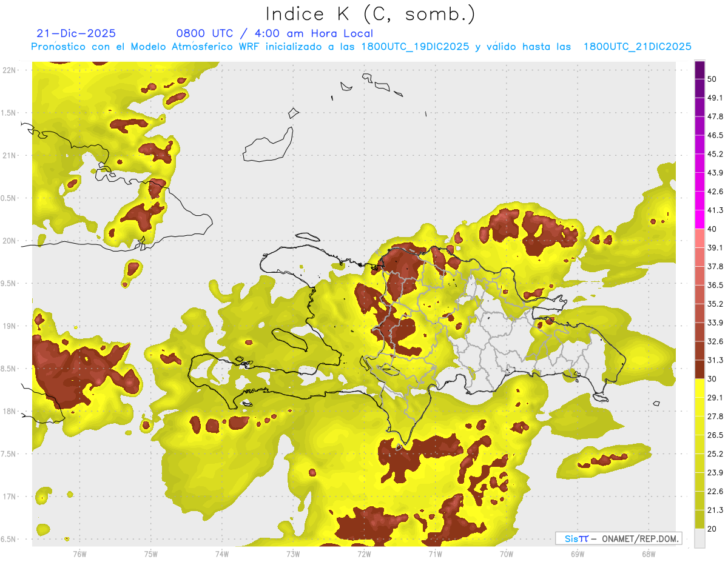Pick the dark brown swatch between 30 and 31.3

699,369
